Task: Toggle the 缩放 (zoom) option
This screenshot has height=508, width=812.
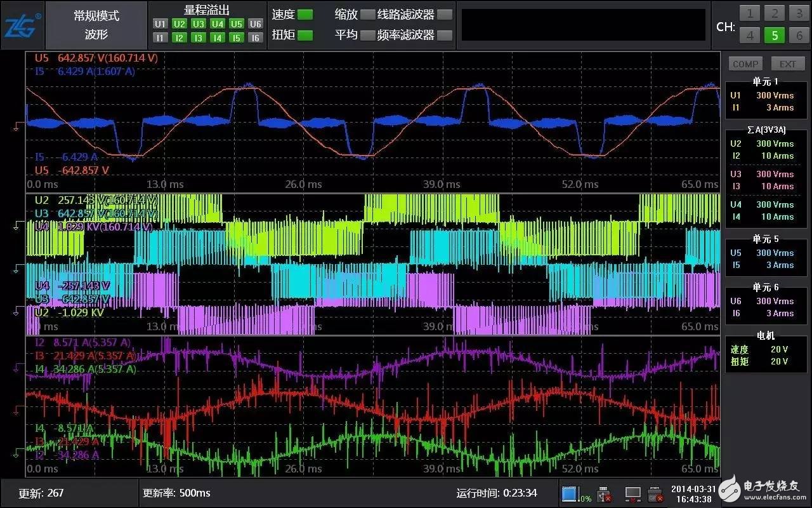Action: pos(367,15)
